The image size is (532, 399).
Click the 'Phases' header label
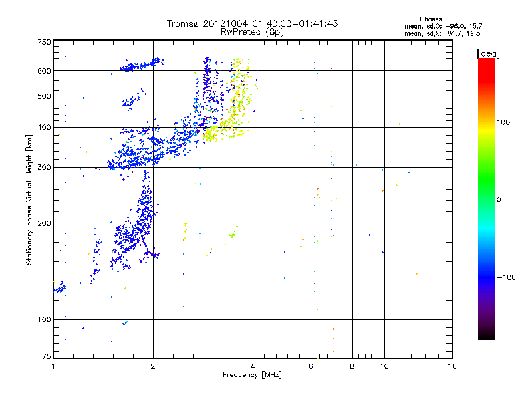pyautogui.click(x=430, y=19)
